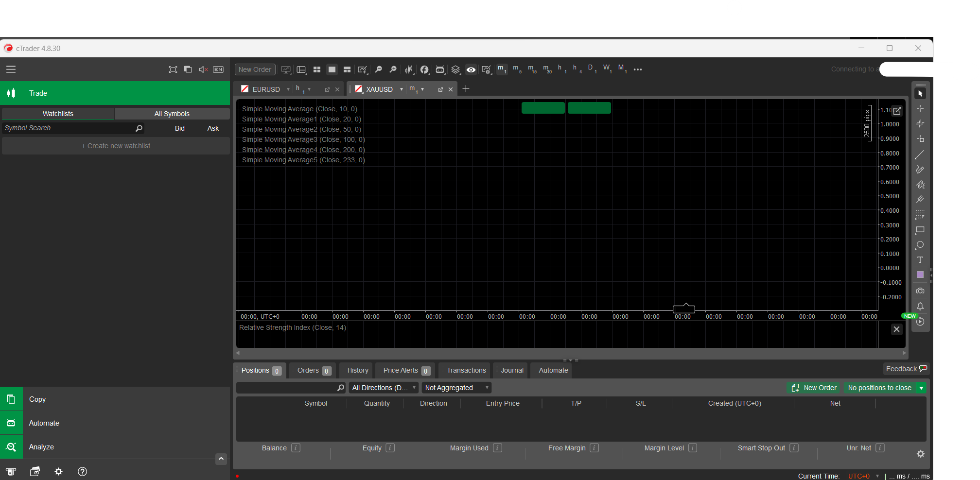Open the hamburger main menu
Viewport: 980px width, 480px height.
pos(11,69)
